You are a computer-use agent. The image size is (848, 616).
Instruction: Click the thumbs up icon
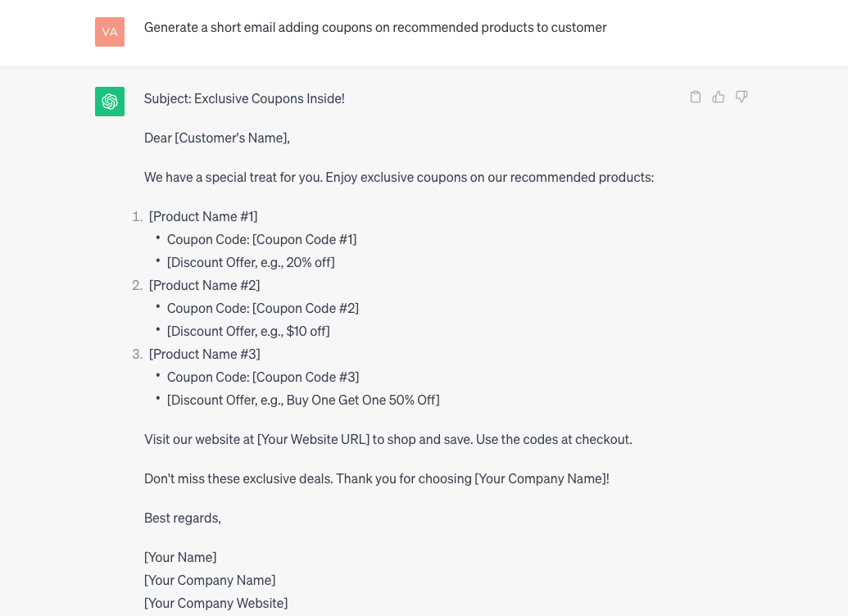click(x=719, y=97)
